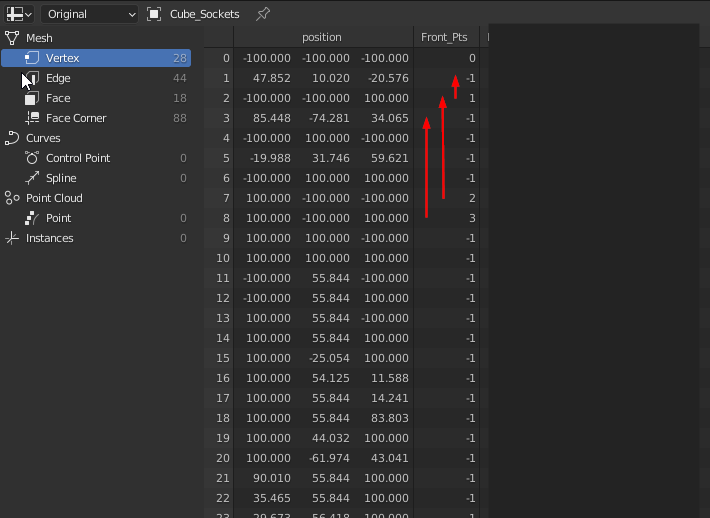
Task: Open the Original evaluation state dropdown
Action: coord(90,14)
